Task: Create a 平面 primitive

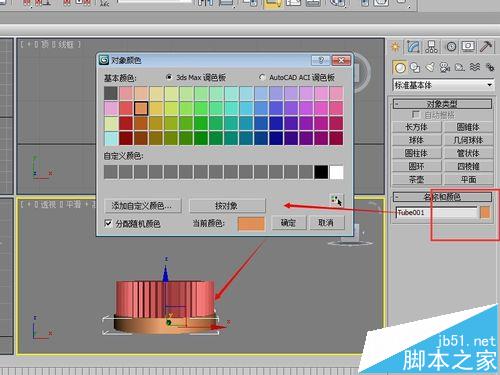Action: [468, 179]
